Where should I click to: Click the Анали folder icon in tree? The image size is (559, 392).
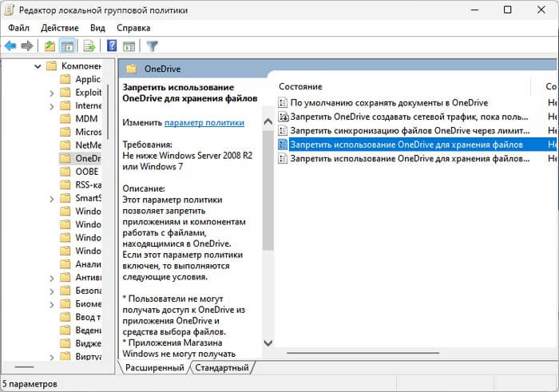(65, 264)
